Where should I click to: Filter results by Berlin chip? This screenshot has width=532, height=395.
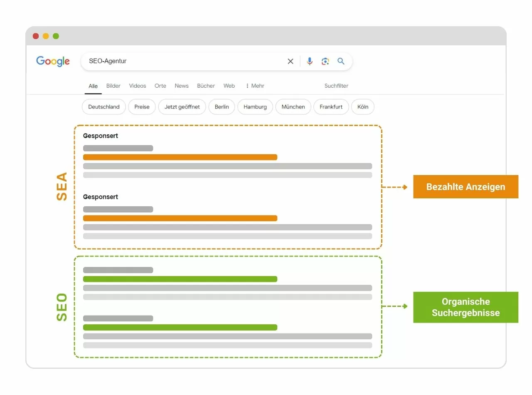(222, 107)
